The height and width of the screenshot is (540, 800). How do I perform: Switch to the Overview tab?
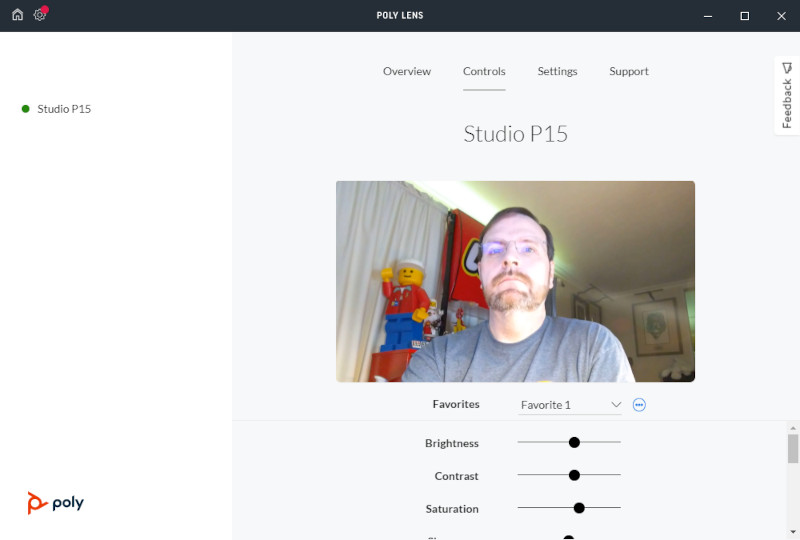[x=407, y=71]
